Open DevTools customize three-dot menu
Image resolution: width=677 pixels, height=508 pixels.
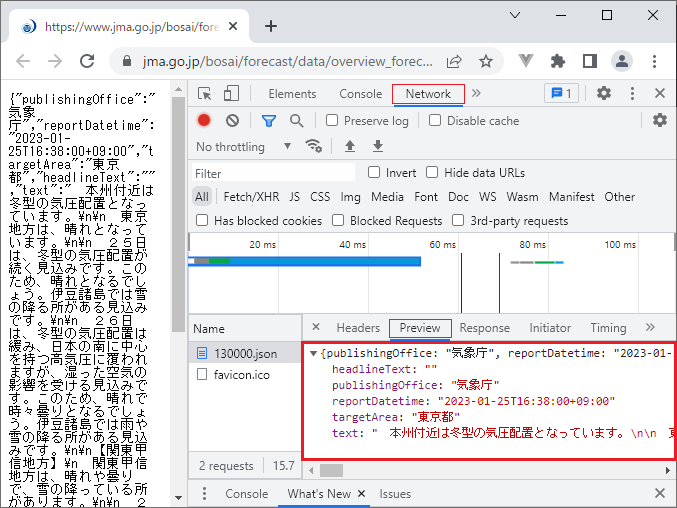tap(632, 93)
